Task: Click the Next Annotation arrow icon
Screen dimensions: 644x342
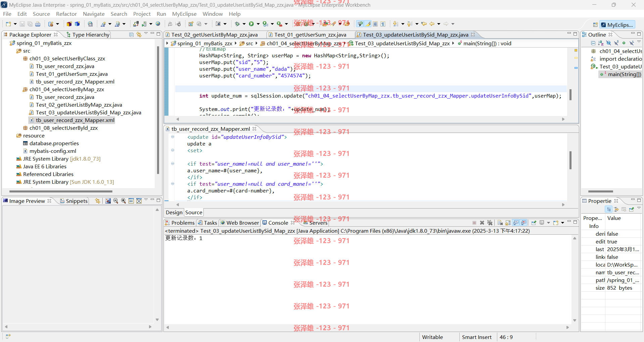Action: 395,24
